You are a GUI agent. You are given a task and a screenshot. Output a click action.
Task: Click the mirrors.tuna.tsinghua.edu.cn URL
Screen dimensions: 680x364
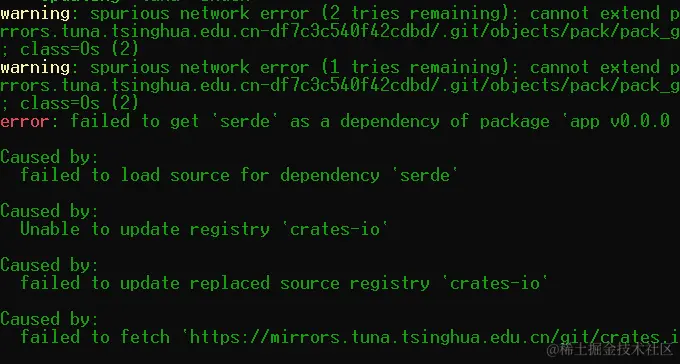(430, 337)
